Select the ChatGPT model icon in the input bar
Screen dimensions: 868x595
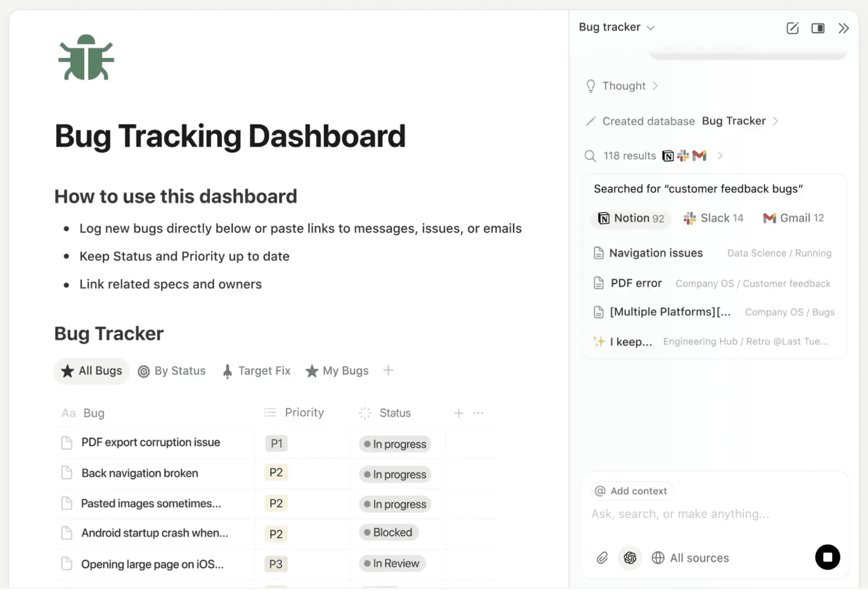click(x=630, y=557)
